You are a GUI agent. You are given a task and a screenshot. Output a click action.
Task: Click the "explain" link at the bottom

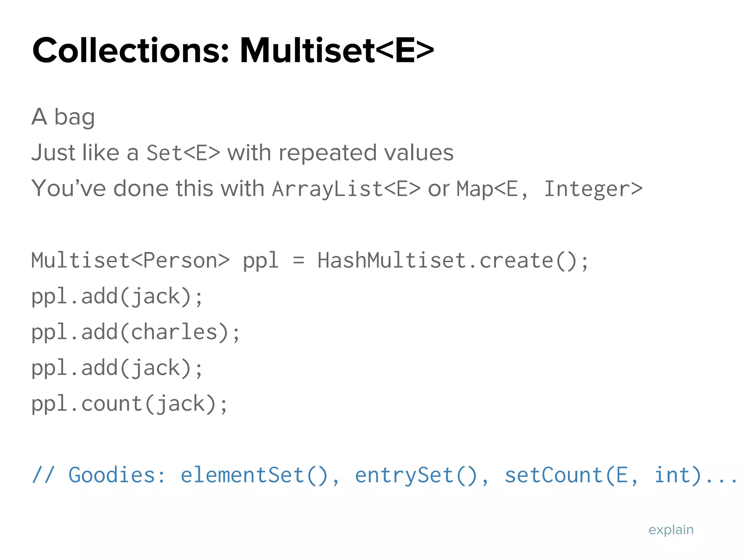coord(671,530)
